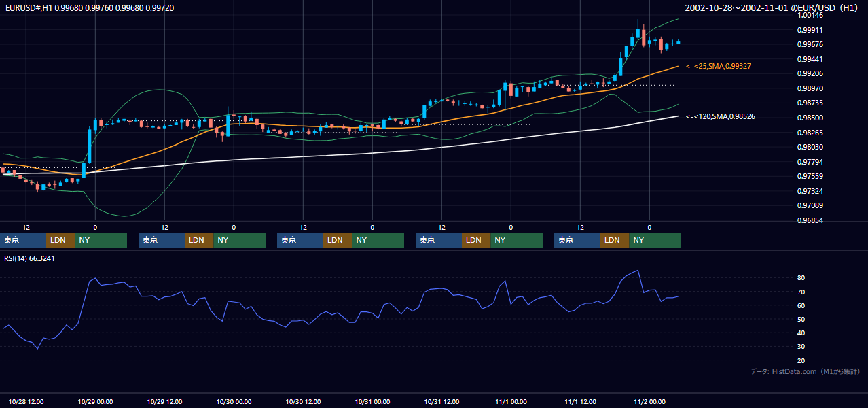Click the 10/31 00:00 date label

point(373,401)
